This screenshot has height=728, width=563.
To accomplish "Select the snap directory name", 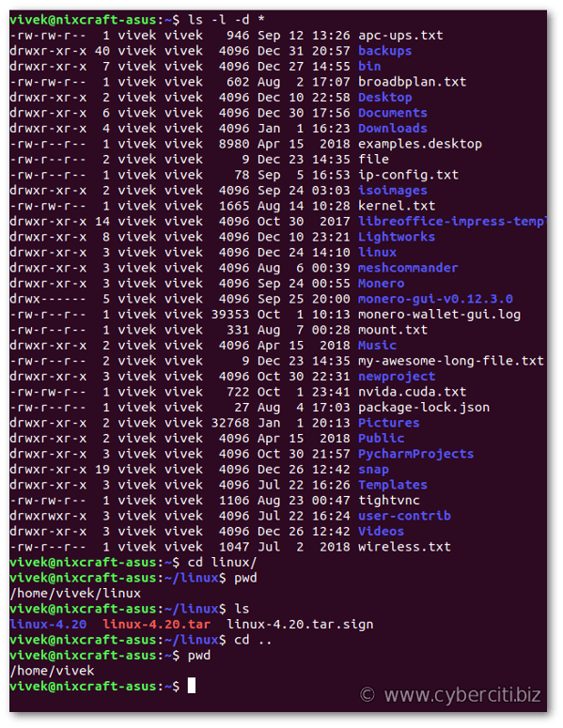I will [373, 470].
